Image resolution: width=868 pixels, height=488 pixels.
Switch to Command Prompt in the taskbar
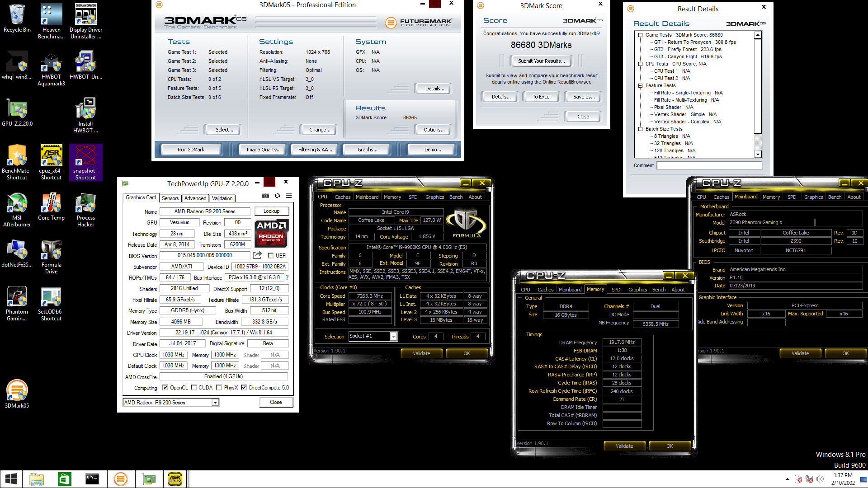click(92, 479)
